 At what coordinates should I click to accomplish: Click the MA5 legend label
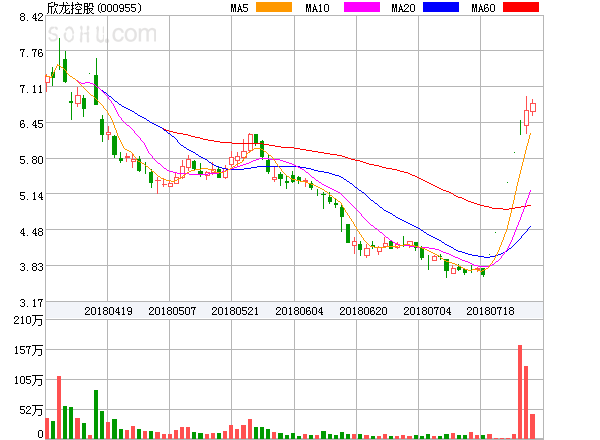pyautogui.click(x=239, y=8)
